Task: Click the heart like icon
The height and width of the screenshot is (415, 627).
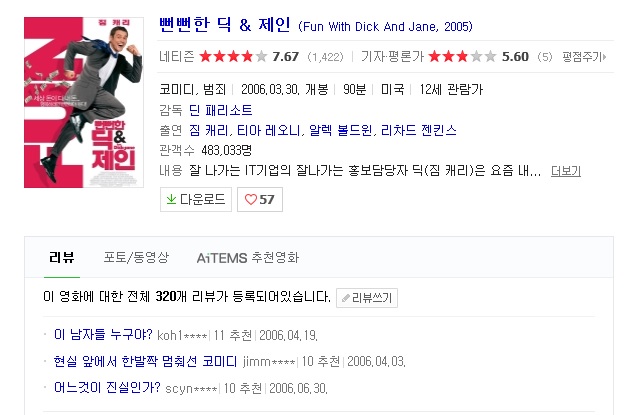Action: (x=250, y=200)
